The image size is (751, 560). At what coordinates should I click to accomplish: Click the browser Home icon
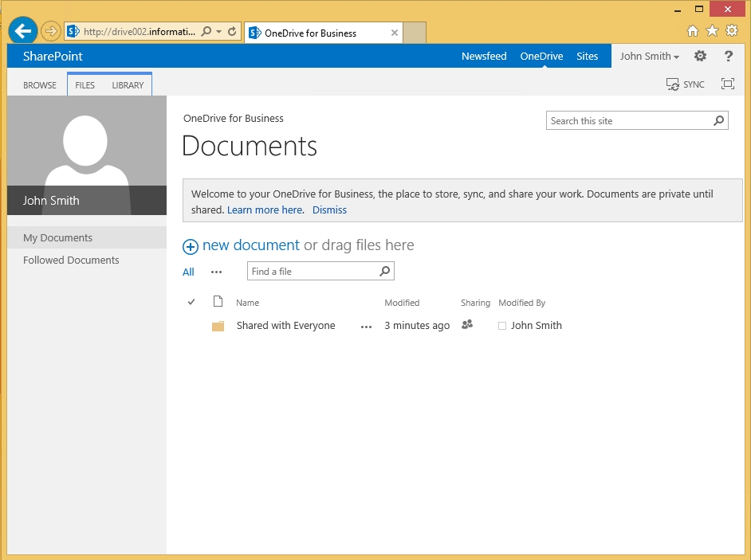coord(693,31)
